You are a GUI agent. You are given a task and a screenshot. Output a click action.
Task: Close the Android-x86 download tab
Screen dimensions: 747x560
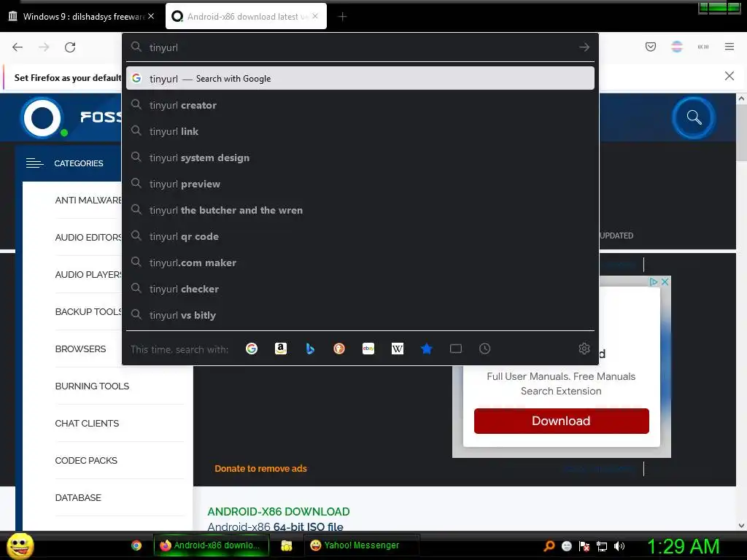[x=315, y=16]
